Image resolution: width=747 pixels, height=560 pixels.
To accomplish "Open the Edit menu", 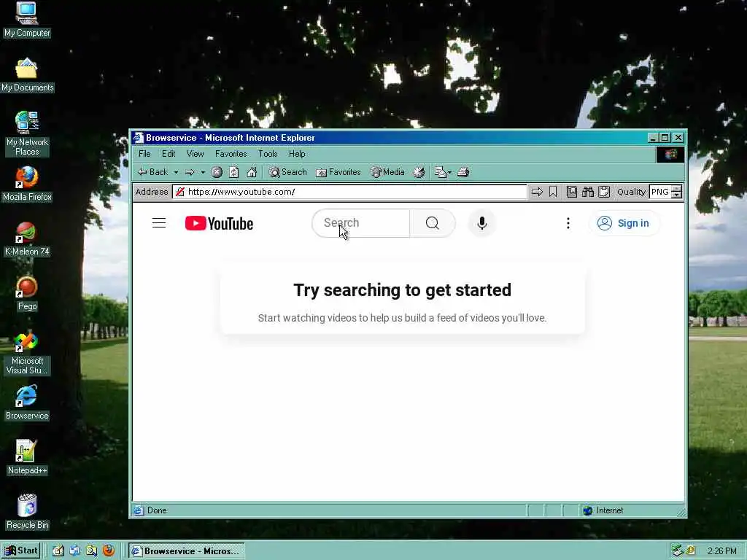I will coord(169,154).
